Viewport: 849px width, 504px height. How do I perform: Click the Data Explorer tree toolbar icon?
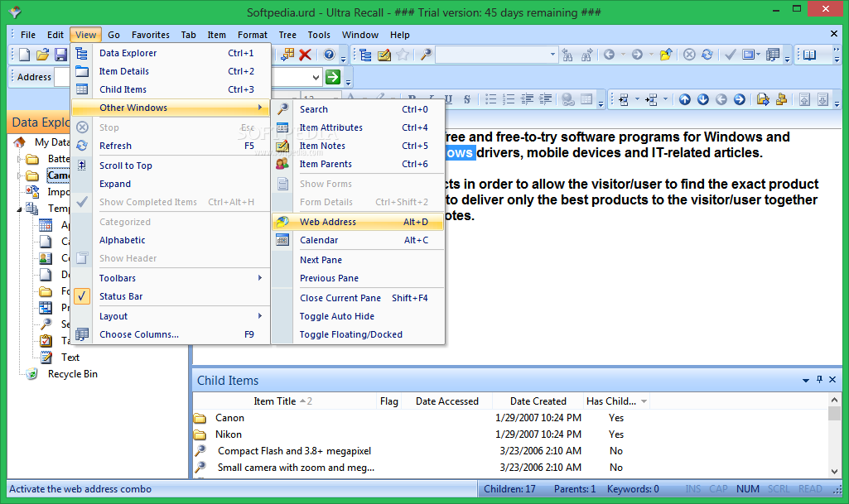[365, 55]
